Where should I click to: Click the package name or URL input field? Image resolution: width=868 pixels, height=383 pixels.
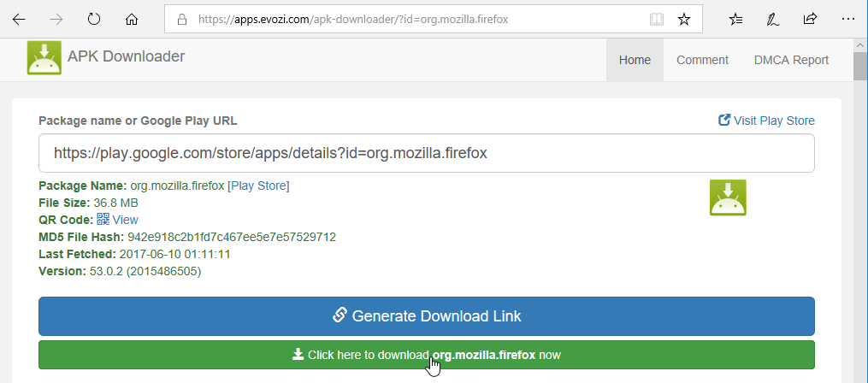pyautogui.click(x=427, y=153)
